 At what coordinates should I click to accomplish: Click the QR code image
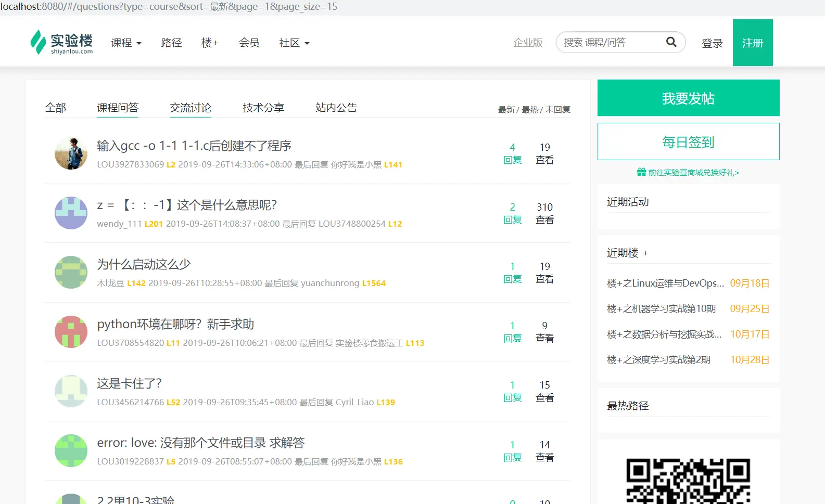[x=688, y=481]
